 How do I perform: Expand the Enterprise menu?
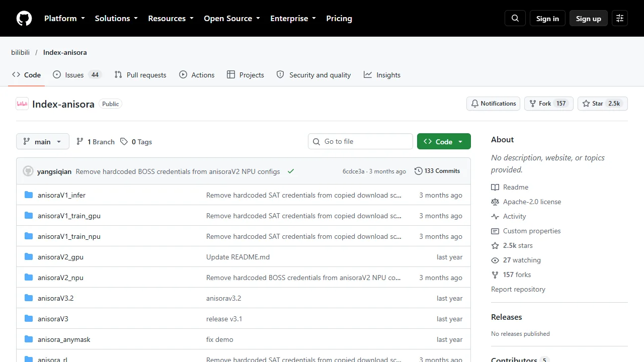pos(293,19)
